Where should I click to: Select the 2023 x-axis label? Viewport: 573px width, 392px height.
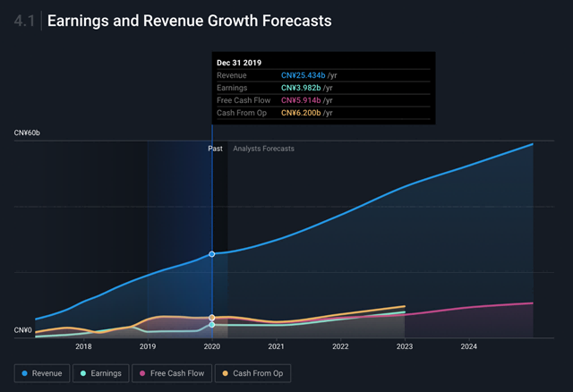coord(405,345)
